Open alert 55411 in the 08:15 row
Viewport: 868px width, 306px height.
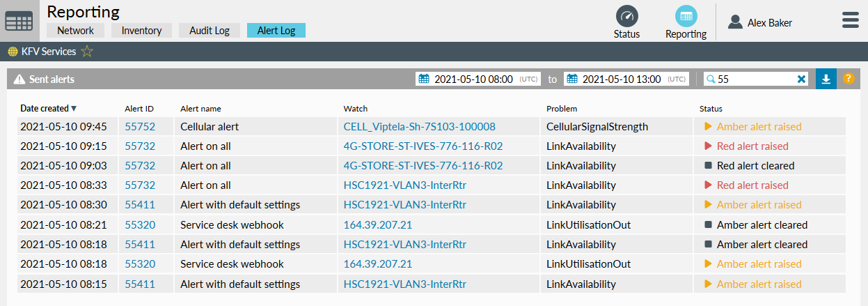[x=140, y=284]
